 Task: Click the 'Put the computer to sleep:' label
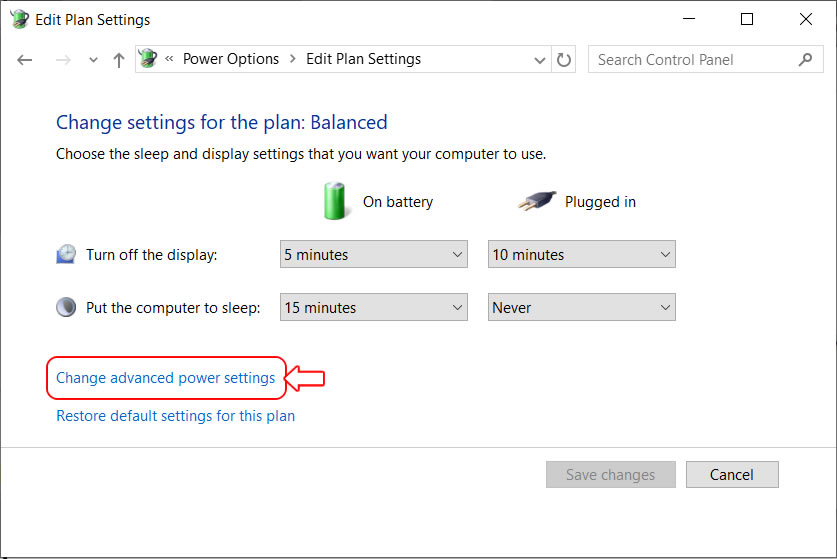[x=173, y=308]
